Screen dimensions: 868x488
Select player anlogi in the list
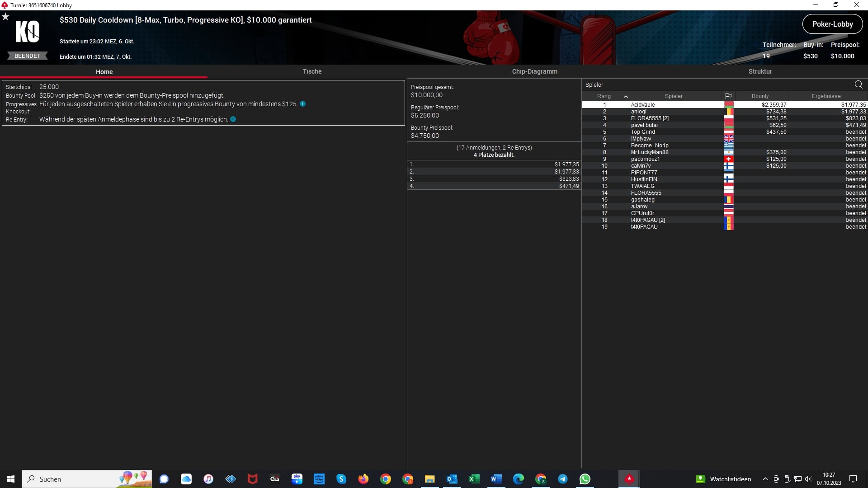pos(639,112)
